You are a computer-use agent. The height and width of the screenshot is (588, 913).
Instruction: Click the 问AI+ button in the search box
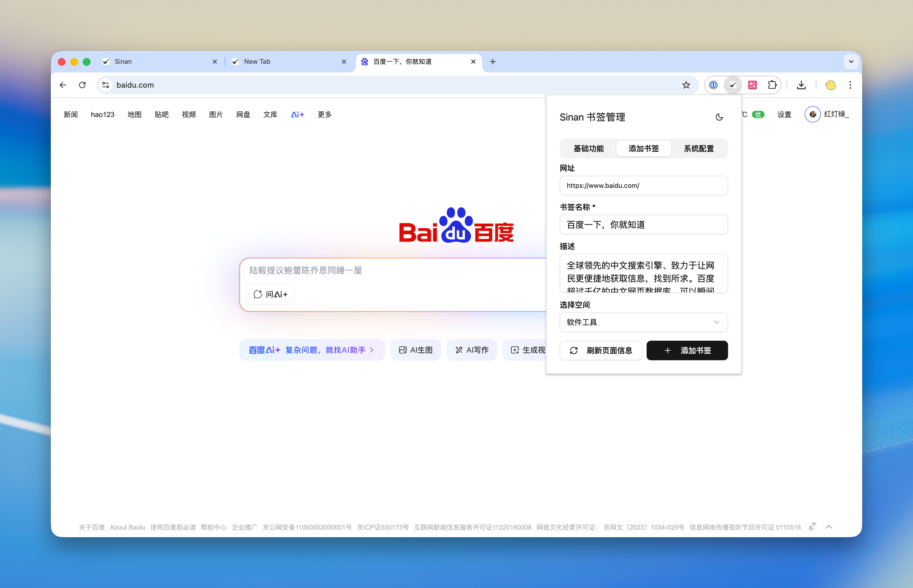(270, 294)
